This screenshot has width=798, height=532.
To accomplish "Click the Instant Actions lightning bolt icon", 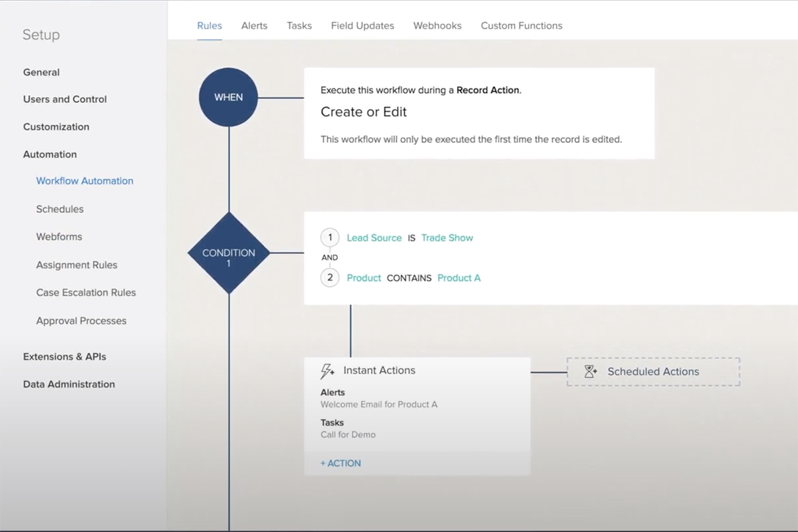I will click(327, 370).
